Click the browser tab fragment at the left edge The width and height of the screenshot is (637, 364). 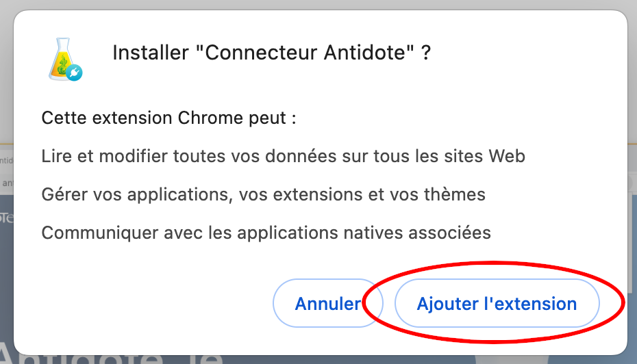coord(5,160)
